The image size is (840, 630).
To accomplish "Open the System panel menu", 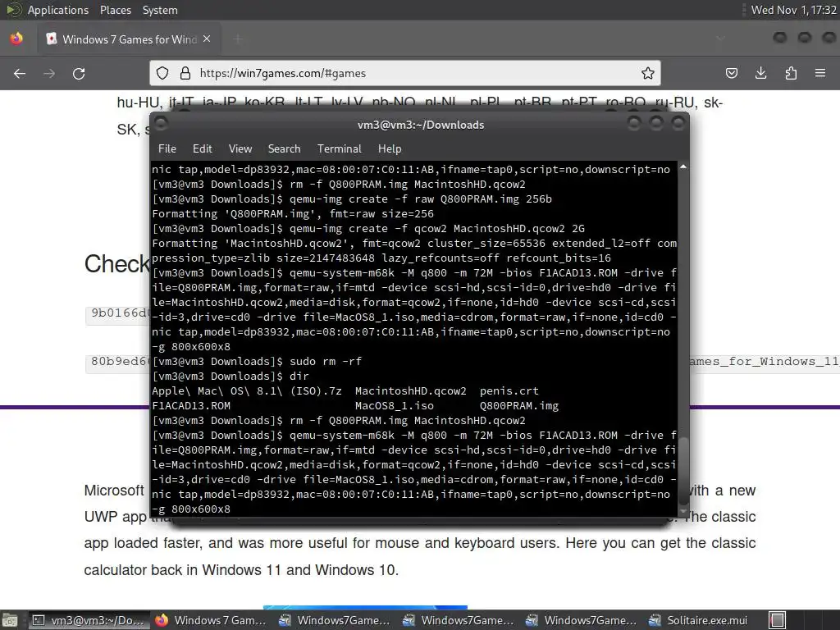I will click(x=160, y=10).
